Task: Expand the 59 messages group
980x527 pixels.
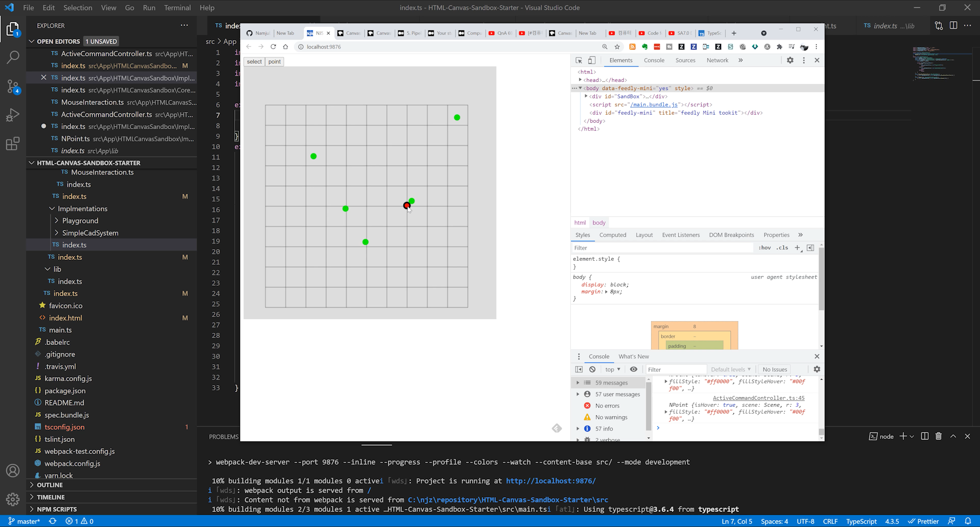Action: click(x=578, y=383)
